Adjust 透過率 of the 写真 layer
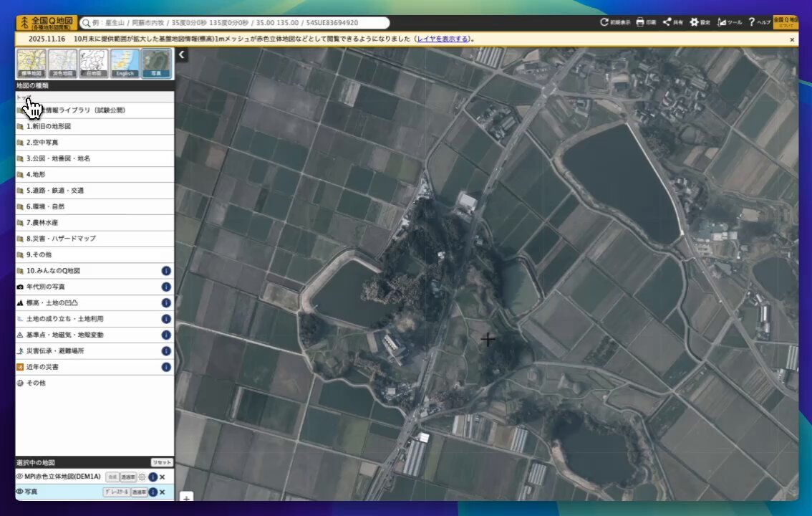The height and width of the screenshot is (516, 812). pos(139,492)
